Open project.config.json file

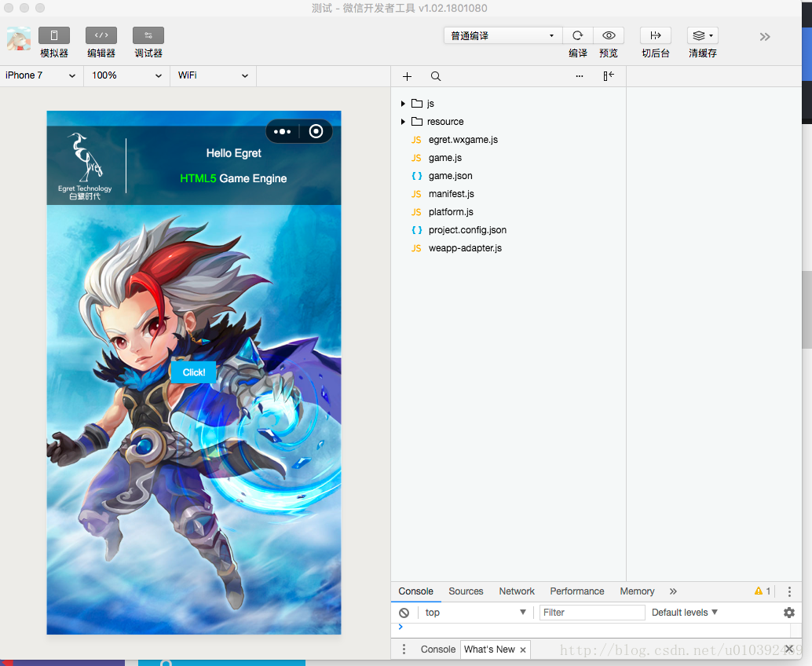(x=509, y=230)
